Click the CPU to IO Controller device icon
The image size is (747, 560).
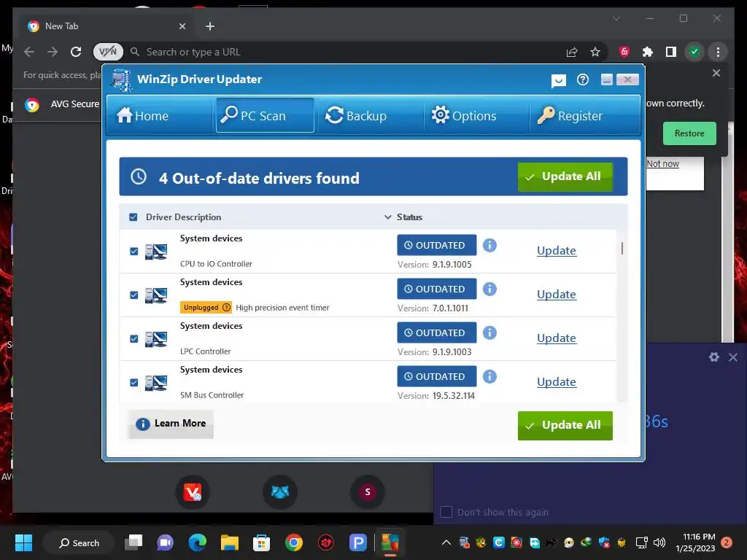point(156,252)
